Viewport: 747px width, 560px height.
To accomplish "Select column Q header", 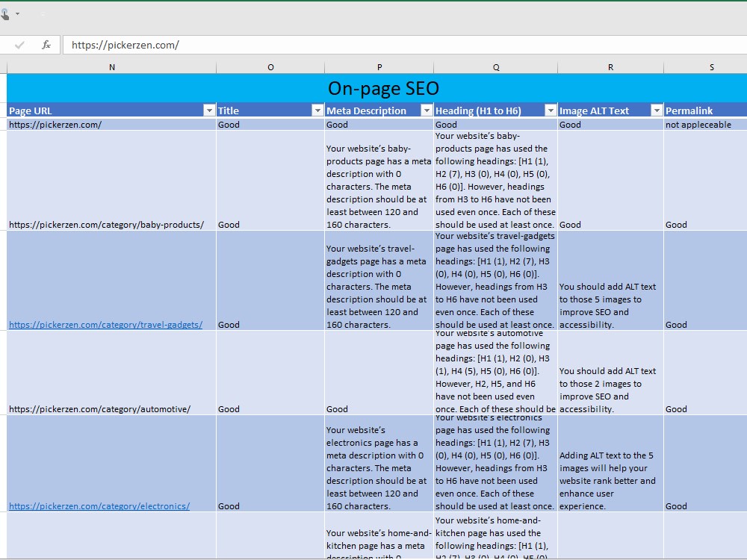I will (496, 67).
